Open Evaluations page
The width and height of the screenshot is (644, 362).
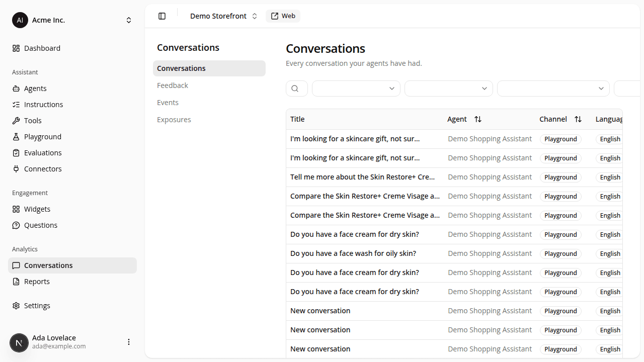click(x=72, y=153)
